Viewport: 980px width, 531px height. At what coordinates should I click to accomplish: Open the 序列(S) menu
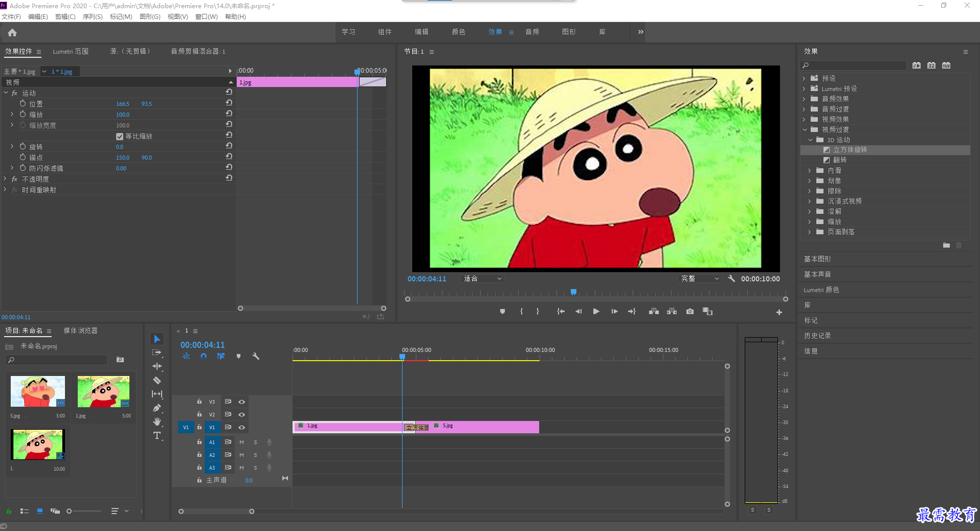coord(93,17)
